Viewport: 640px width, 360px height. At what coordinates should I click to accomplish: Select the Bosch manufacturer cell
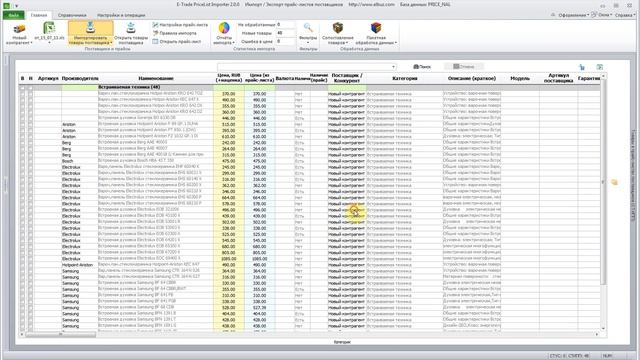coord(80,161)
